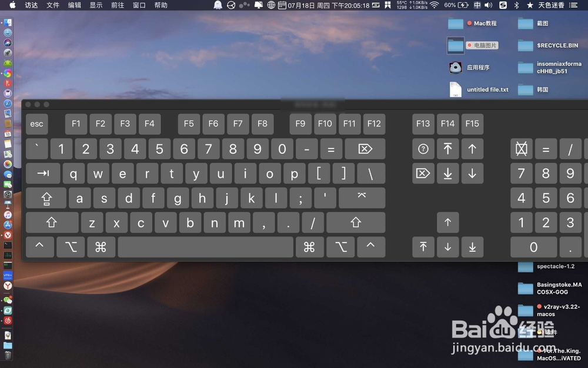Click the return key icon
This screenshot has width=588, height=368.
pyautogui.click(x=362, y=198)
